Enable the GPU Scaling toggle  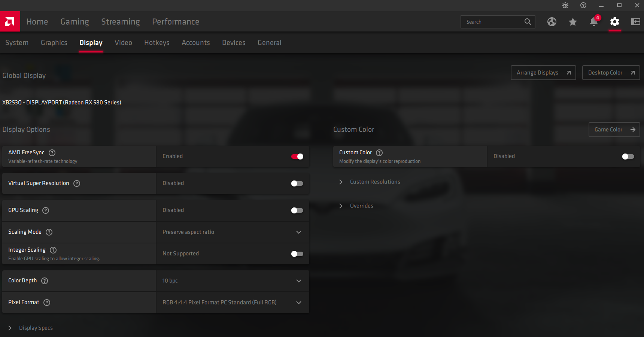[297, 210]
